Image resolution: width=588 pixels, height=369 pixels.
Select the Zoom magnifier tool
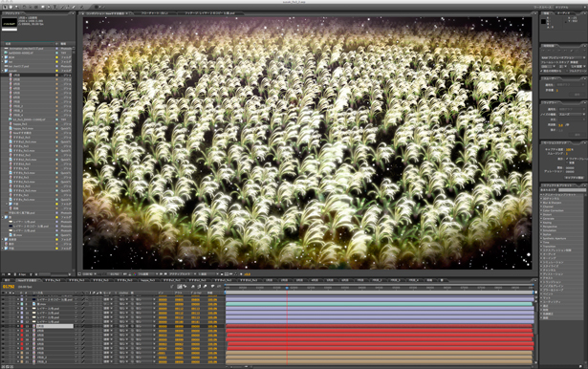point(16,7)
